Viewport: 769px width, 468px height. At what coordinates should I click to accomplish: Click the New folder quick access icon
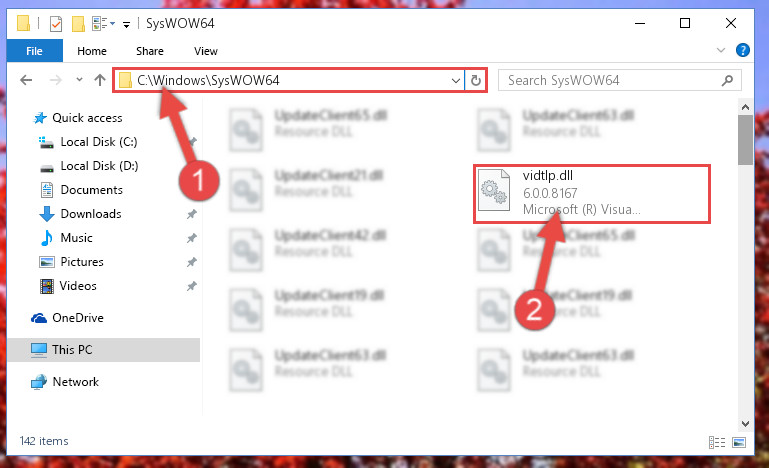tap(78, 24)
